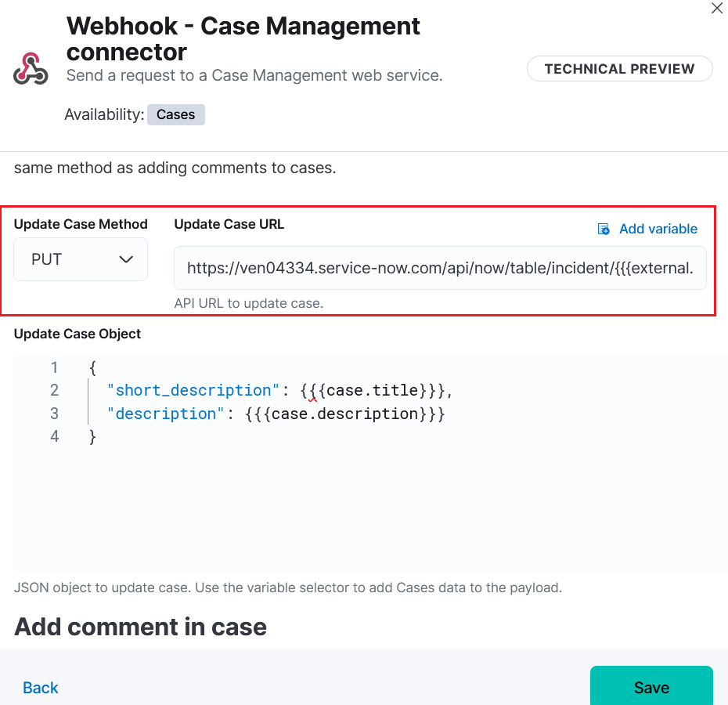Image resolution: width=728 pixels, height=705 pixels.
Task: Click line number 2 in the code gutter
Action: [54, 389]
